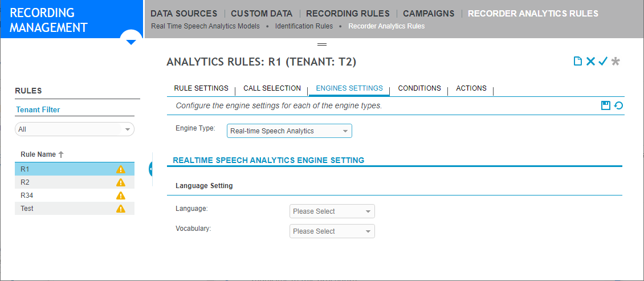644x281 pixels.
Task: Go to Identification Rules submenu
Action: click(x=304, y=26)
